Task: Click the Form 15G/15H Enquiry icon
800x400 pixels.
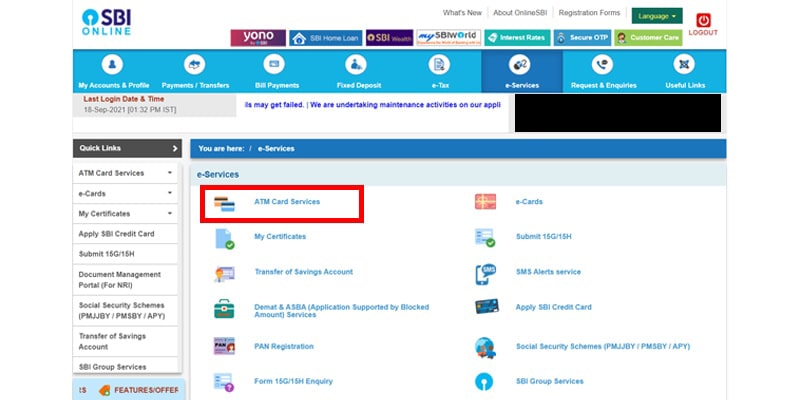Action: (x=223, y=382)
